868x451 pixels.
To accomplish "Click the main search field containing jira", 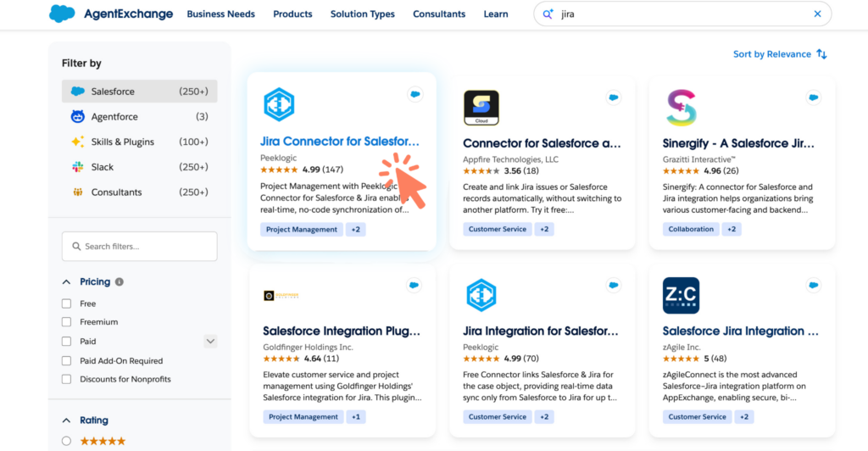I will point(682,14).
